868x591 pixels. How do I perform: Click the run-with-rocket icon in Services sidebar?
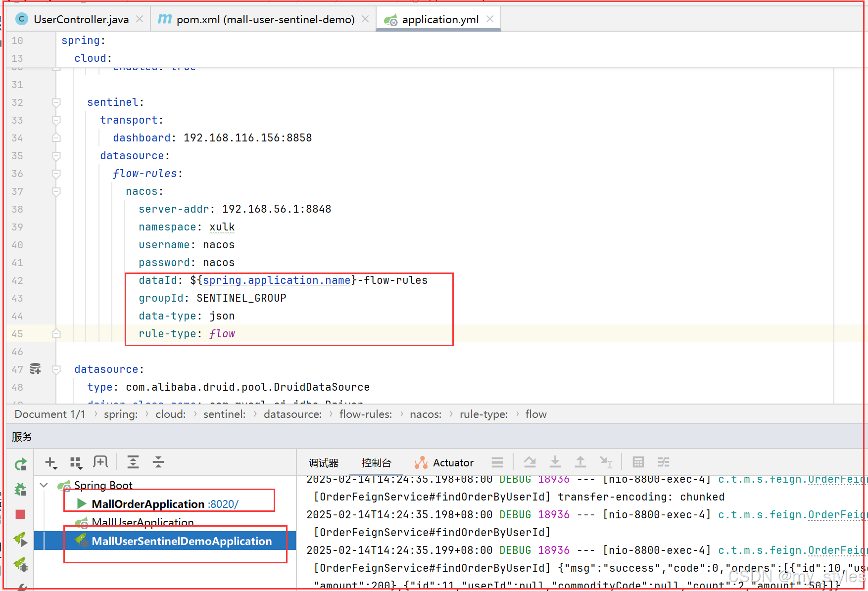tap(20, 539)
